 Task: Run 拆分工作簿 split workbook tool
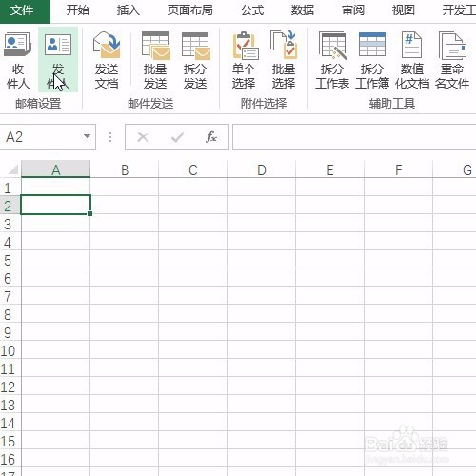pyautogui.click(x=372, y=60)
